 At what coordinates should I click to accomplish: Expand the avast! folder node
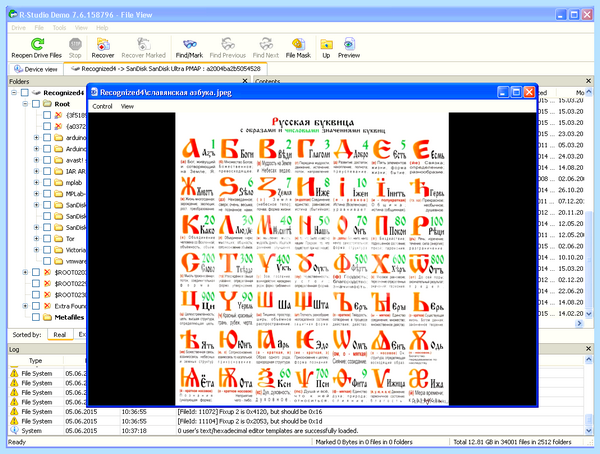[x=36, y=160]
